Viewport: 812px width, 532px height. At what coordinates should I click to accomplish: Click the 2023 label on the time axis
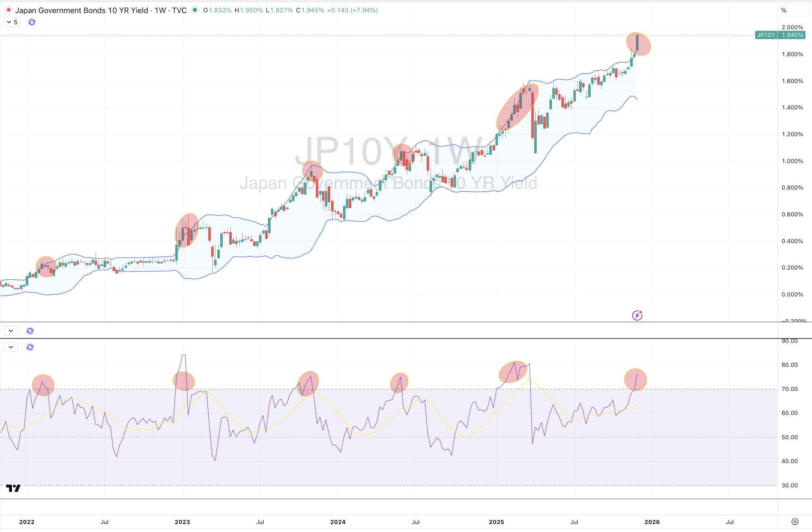(182, 522)
